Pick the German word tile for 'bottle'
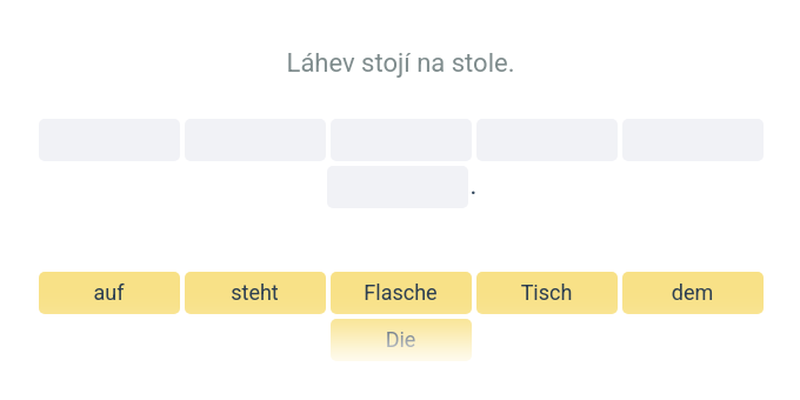 click(401, 293)
